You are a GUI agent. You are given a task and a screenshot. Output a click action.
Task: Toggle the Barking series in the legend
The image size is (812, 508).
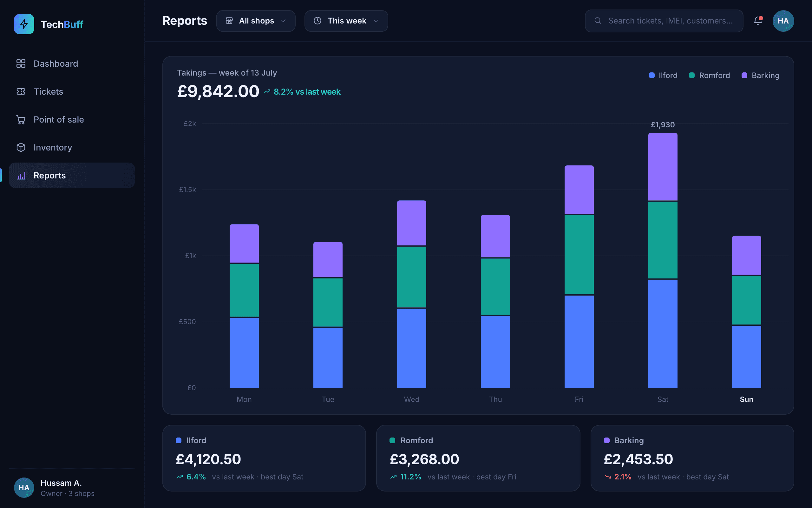pos(760,75)
